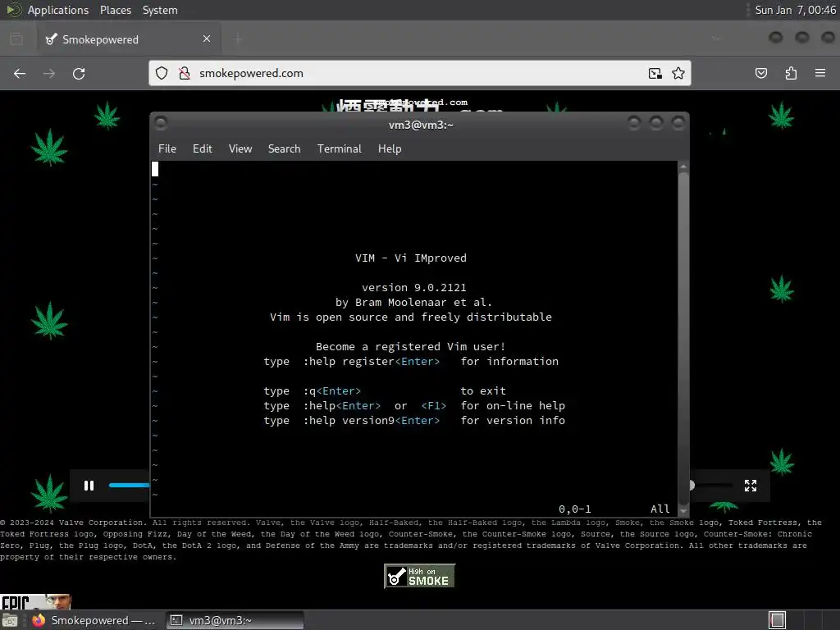This screenshot has height=630, width=840.
Task: Click the terminal window menu button
Action: click(161, 123)
